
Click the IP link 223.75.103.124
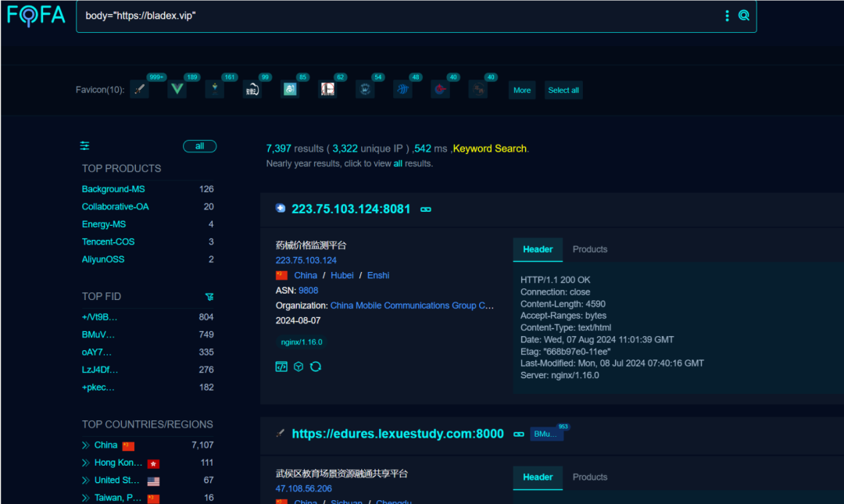click(306, 260)
